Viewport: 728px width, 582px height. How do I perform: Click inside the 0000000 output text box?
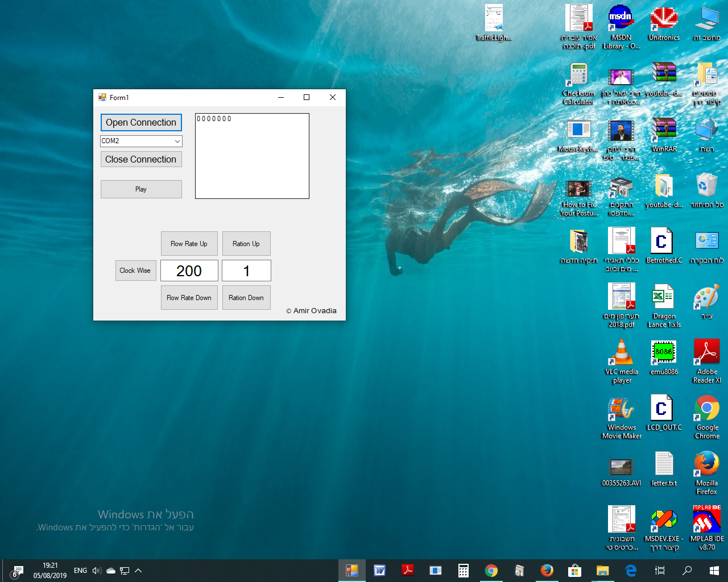252,156
